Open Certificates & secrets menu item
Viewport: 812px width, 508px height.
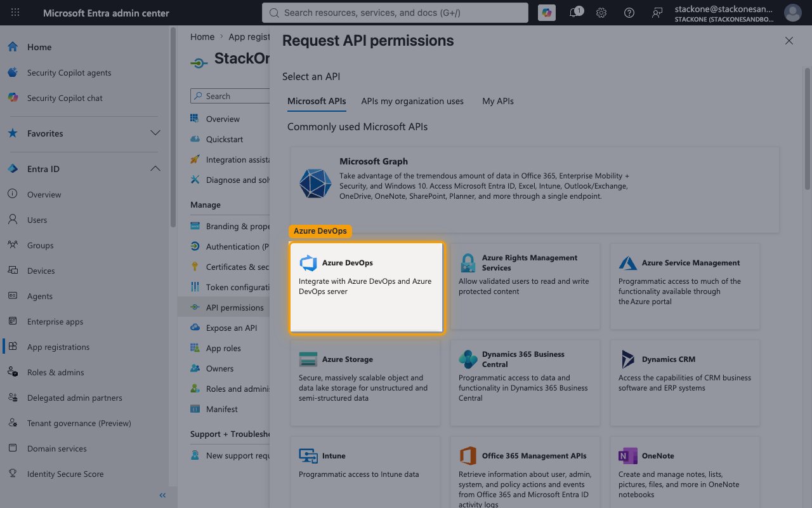(x=237, y=267)
